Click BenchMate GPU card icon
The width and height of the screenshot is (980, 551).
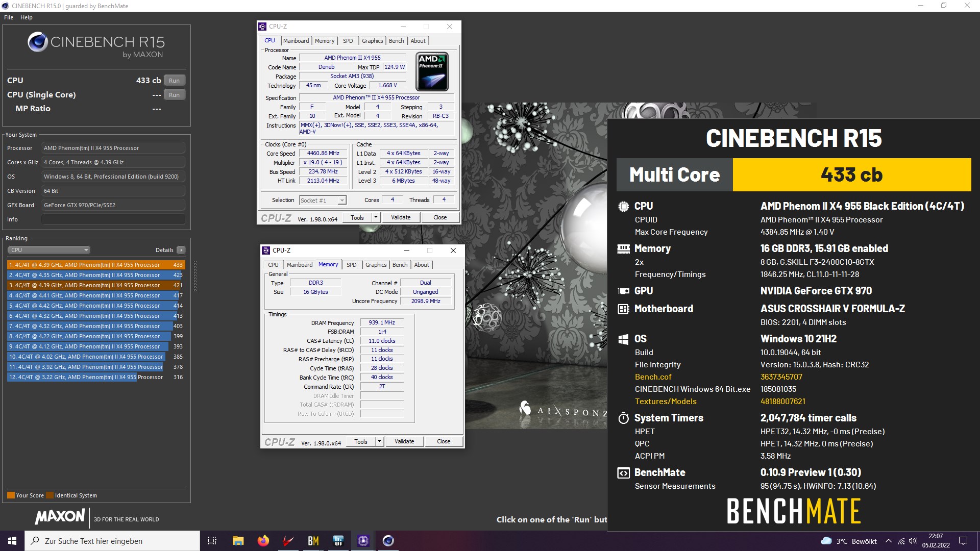[x=623, y=291]
